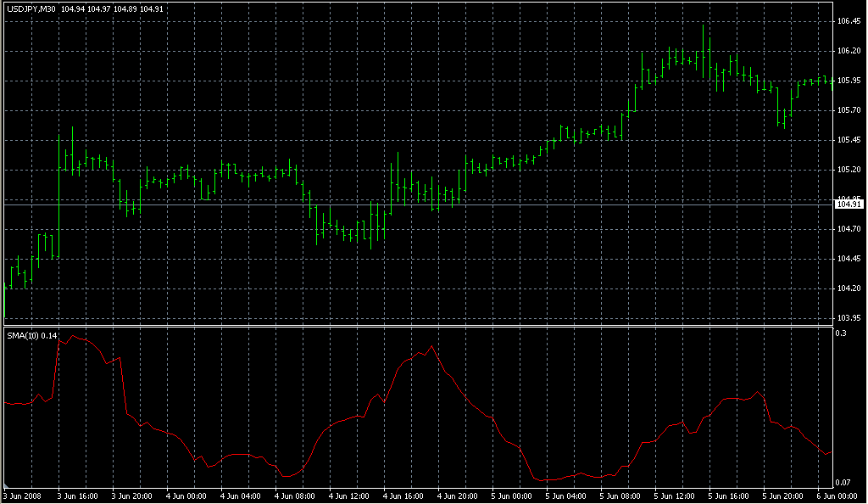
Task: Click the chart shift marker at bottom-left corner
Action: [6, 485]
